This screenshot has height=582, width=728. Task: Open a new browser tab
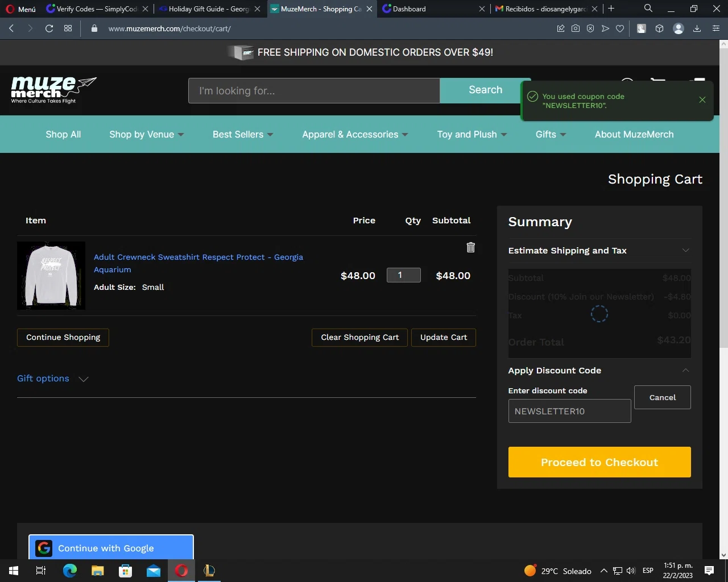[611, 9]
